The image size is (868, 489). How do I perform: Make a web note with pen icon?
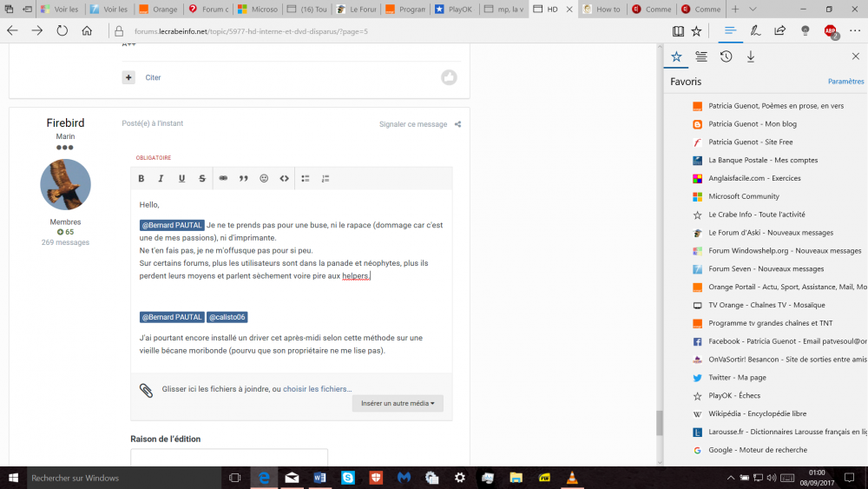755,31
